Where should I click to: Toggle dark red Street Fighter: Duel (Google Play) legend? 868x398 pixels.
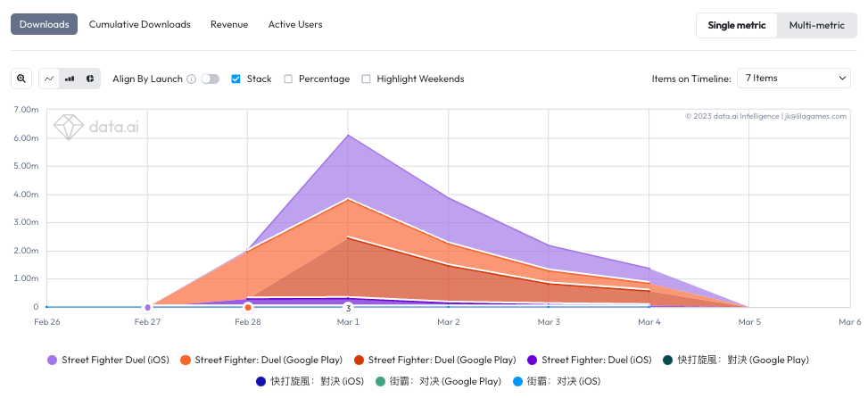tap(435, 361)
